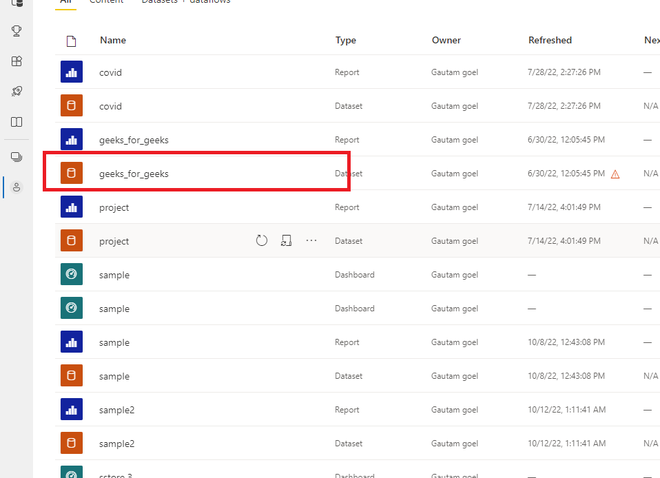Open the Workspaces icon in sidebar

coord(16,157)
